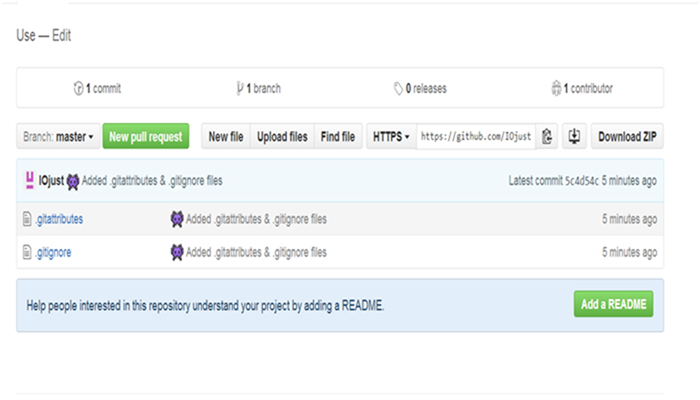This screenshot has height=400, width=700.
Task: Click the Download ZIP button
Action: pos(627,136)
